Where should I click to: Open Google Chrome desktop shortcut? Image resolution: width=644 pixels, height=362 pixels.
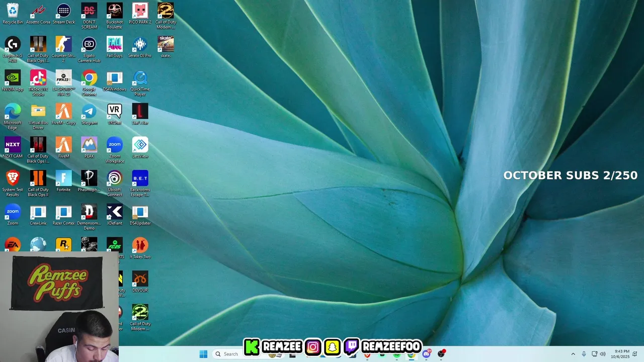[89, 83]
